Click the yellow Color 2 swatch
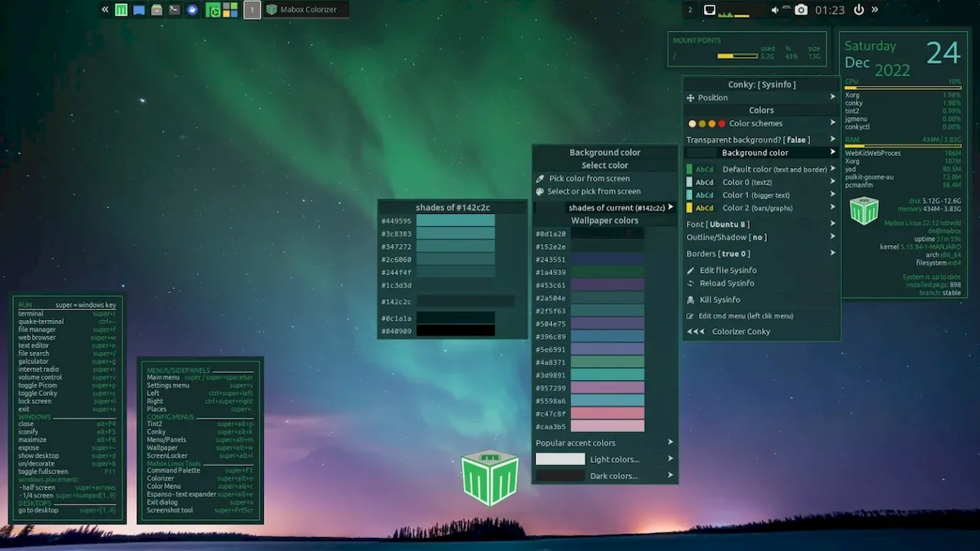 click(x=689, y=208)
